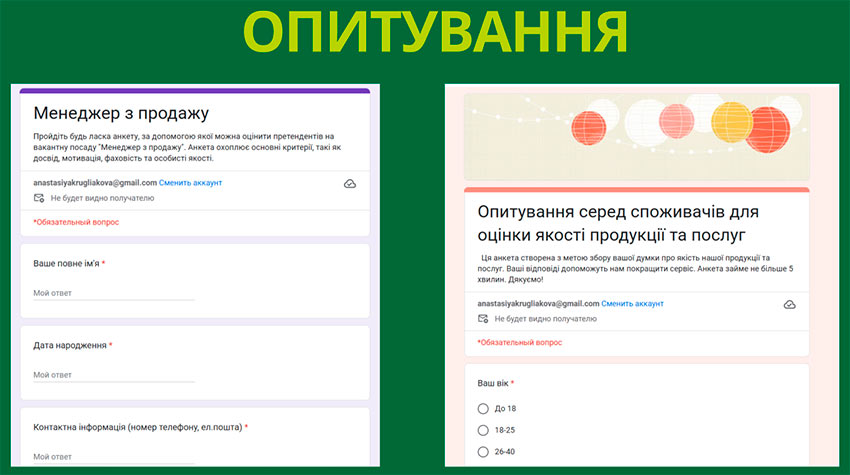Viewport: 850px width, 475px height.
Task: Click the cloud icon in the consumer survey form
Action: tap(789, 304)
